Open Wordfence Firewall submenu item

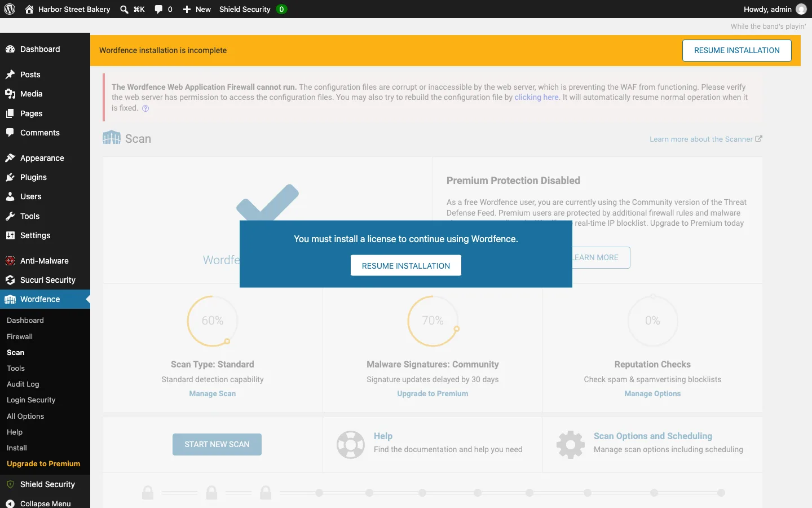click(20, 336)
